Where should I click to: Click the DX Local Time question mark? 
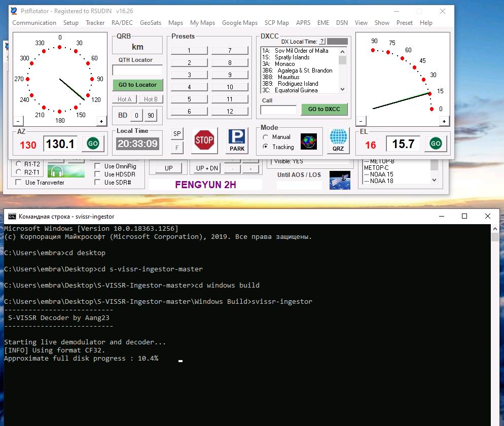click(x=322, y=42)
